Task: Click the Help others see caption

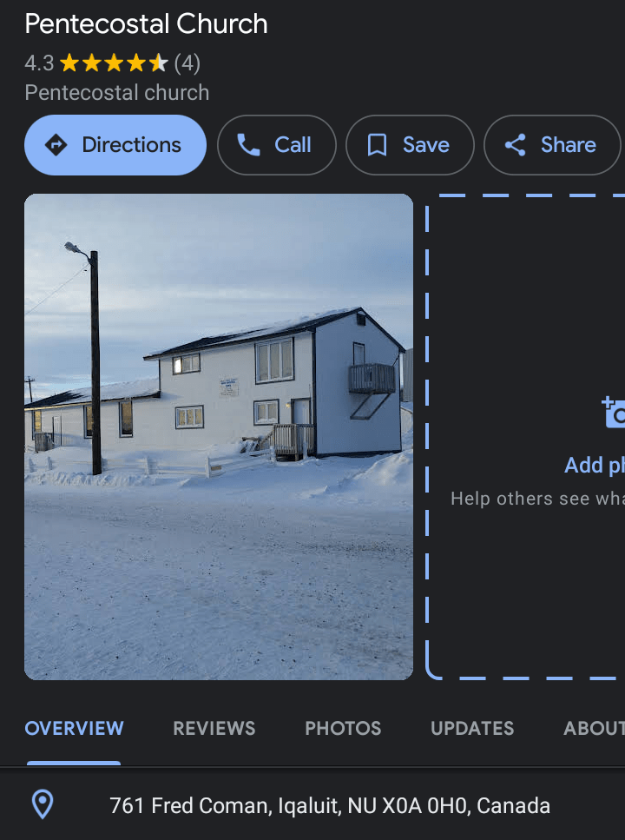Action: [537, 499]
